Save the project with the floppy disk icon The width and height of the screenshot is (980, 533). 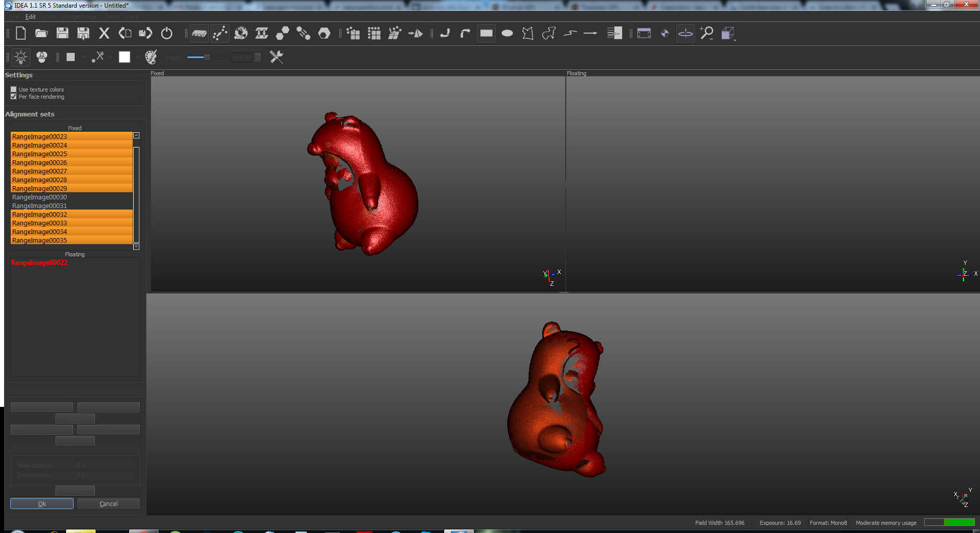(63, 34)
